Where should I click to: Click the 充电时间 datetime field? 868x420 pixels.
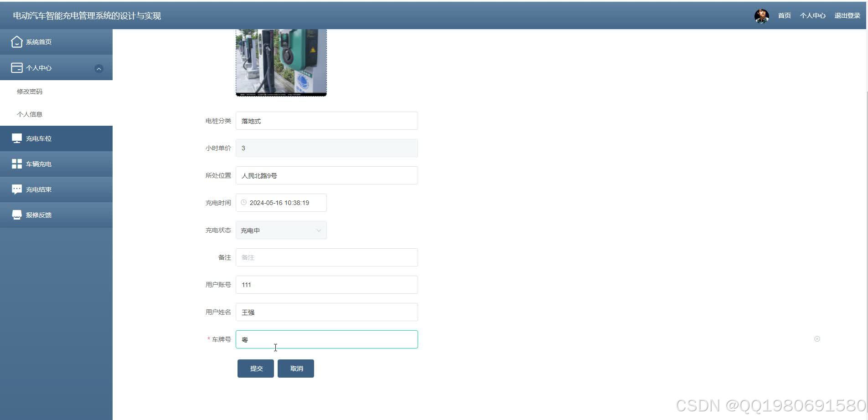(x=281, y=203)
